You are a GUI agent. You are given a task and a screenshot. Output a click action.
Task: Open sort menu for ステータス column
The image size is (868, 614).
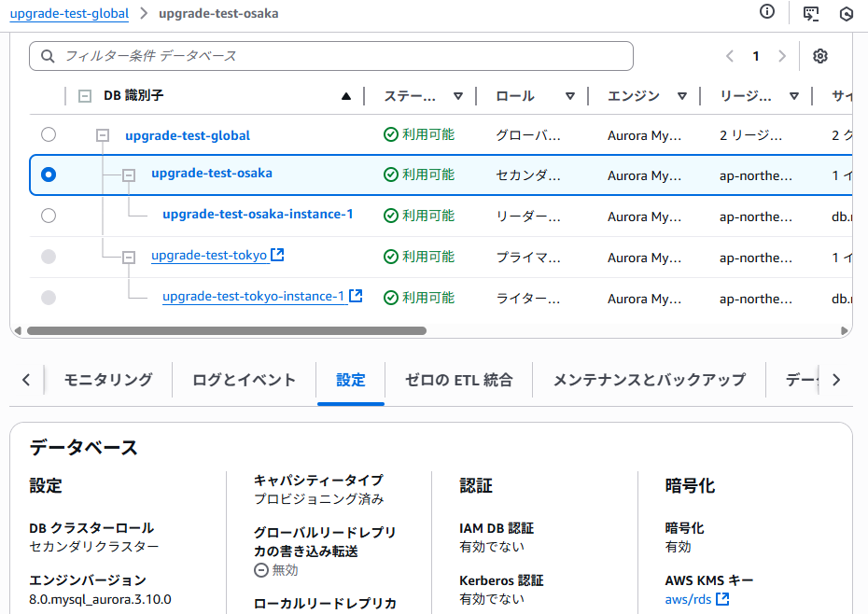(x=458, y=96)
